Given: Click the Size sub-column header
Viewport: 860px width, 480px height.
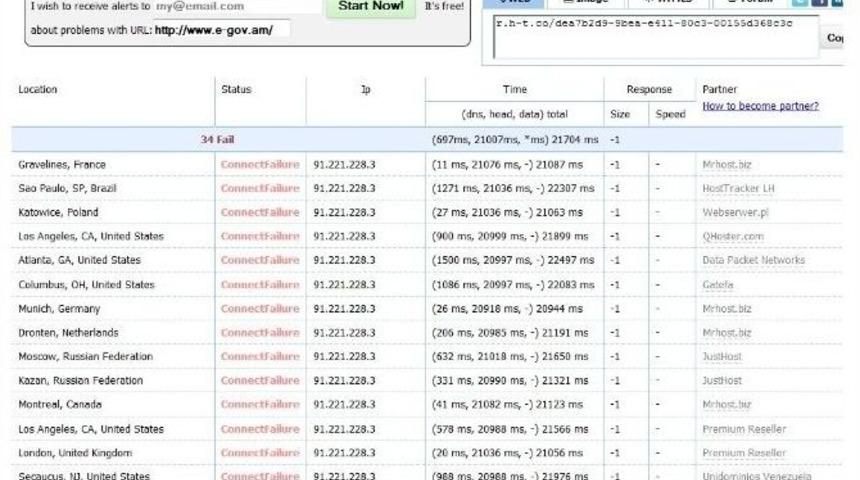Looking at the screenshot, I should point(620,114).
